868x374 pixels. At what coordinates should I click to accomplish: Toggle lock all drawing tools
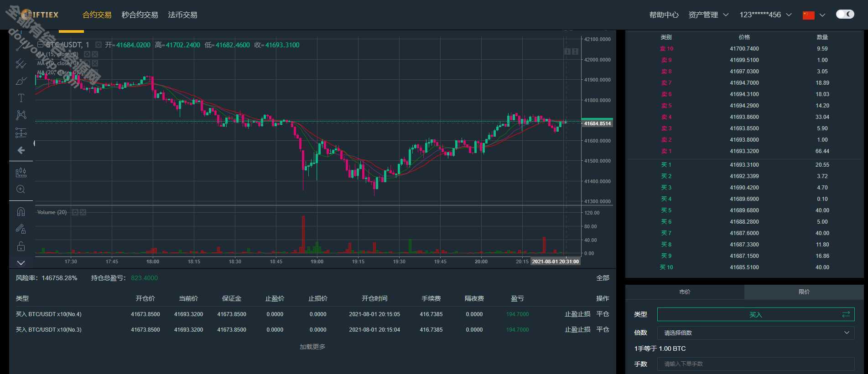pyautogui.click(x=21, y=246)
